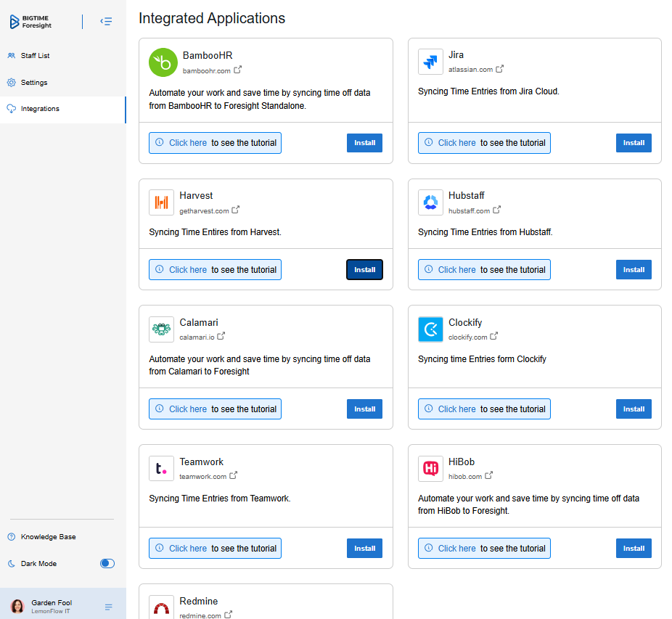Install the Harvest integration
672x619 pixels.
(x=364, y=270)
